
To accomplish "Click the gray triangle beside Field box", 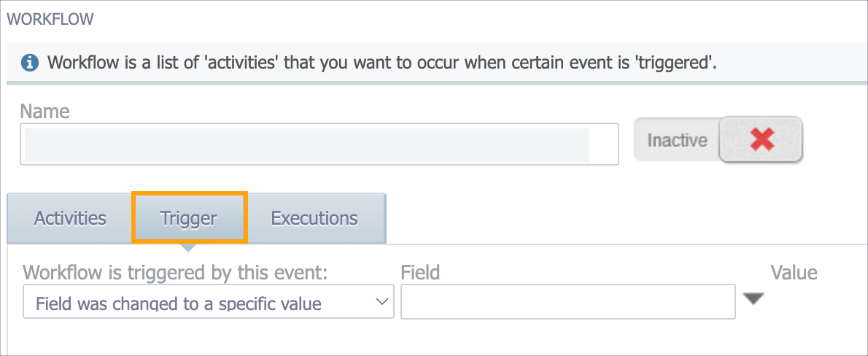I will click(753, 299).
